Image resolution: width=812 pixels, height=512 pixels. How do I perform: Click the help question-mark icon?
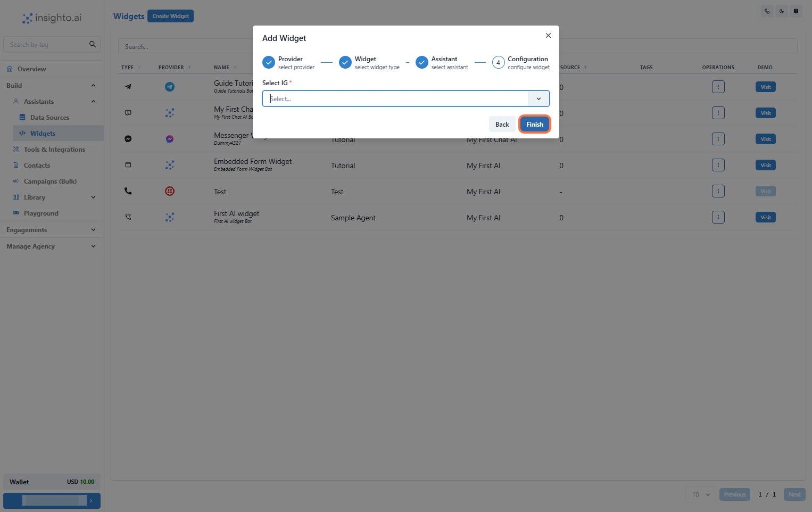(x=797, y=11)
